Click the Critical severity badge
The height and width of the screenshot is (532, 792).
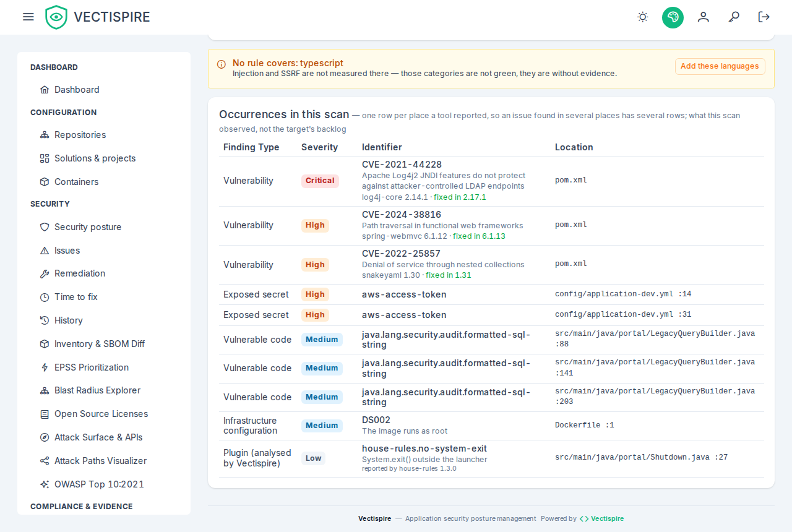pos(320,181)
